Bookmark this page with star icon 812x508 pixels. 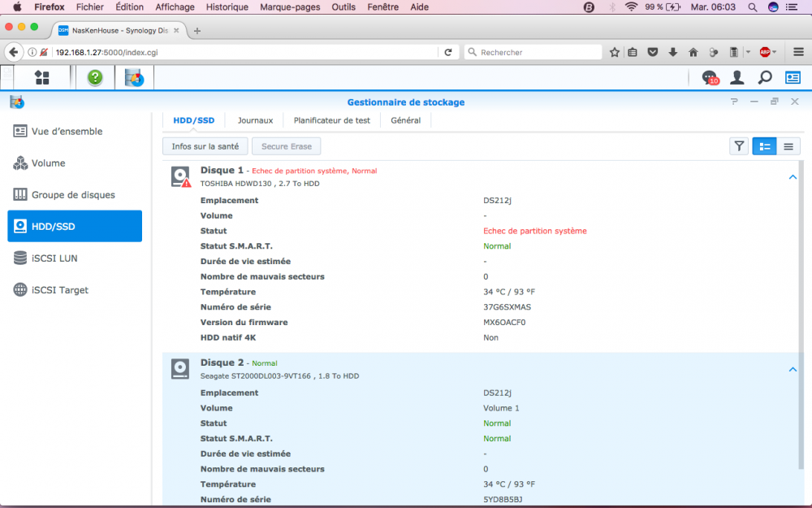pos(614,52)
